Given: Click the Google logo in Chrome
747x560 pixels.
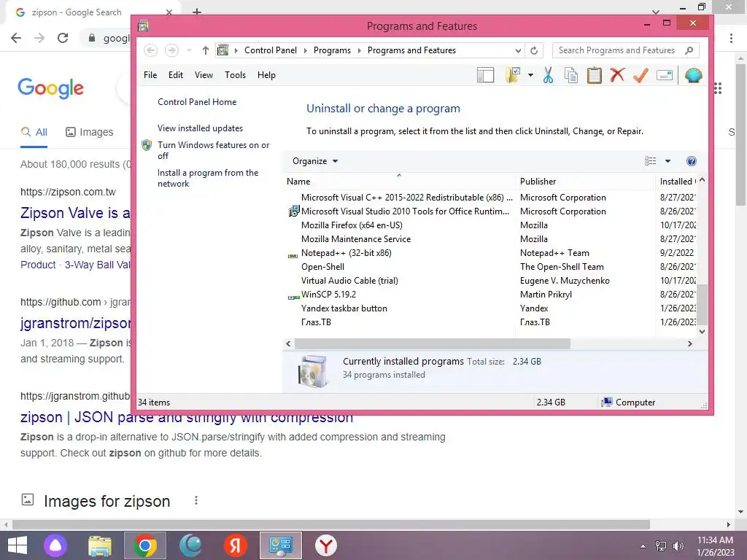Looking at the screenshot, I should (51, 88).
